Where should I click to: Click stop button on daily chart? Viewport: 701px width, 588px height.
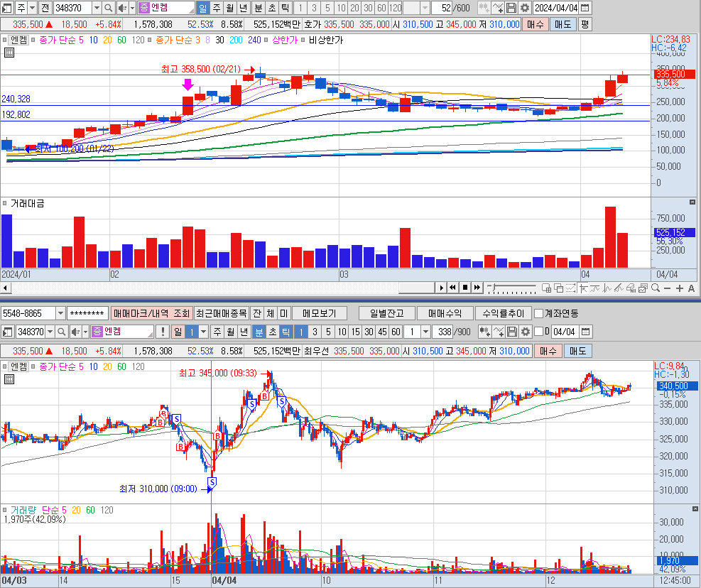pyautogui.click(x=465, y=288)
